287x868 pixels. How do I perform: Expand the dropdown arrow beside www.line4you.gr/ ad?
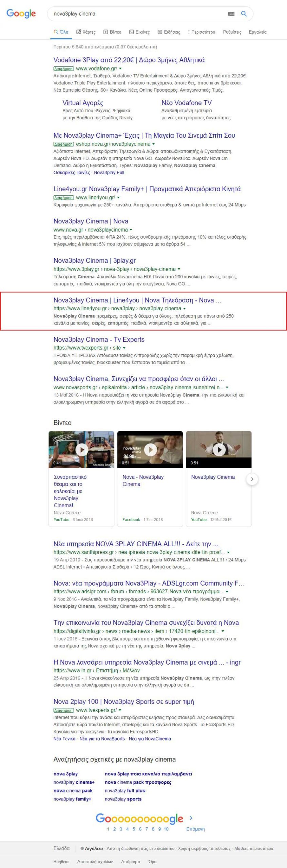[118, 198]
